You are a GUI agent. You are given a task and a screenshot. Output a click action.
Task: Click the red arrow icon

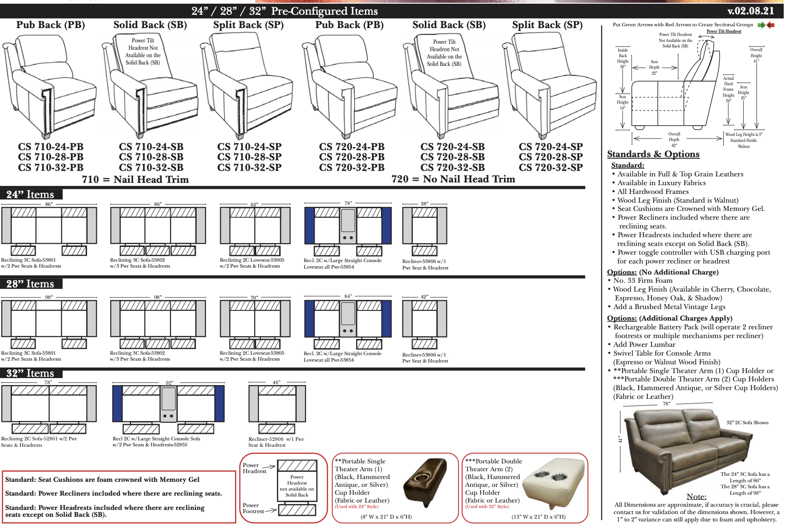pyautogui.click(x=771, y=25)
